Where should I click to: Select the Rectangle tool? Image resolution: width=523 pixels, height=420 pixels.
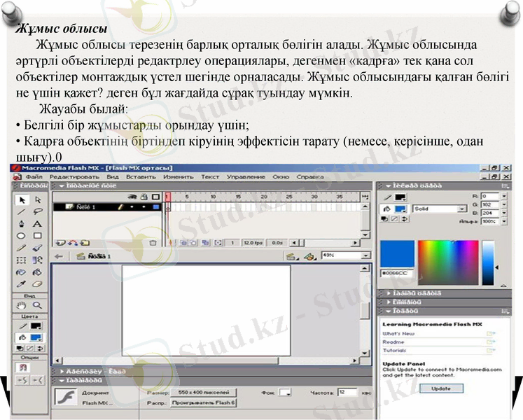coord(37,236)
